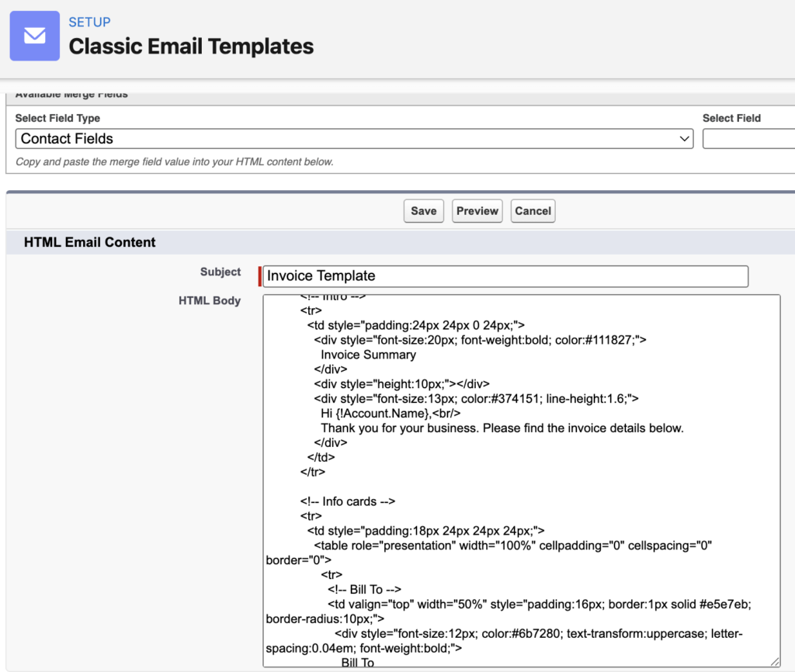Click inside the Subject field
The height and width of the screenshot is (672, 795).
pos(505,276)
